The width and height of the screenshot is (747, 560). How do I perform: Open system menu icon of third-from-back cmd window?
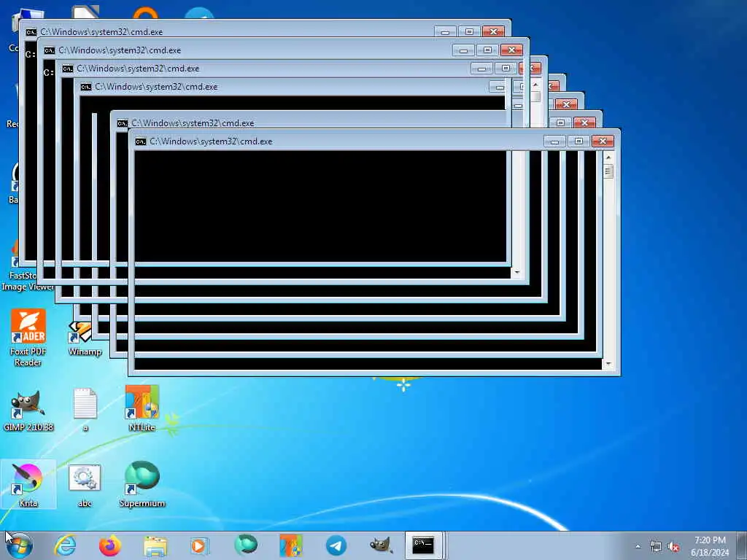67,69
